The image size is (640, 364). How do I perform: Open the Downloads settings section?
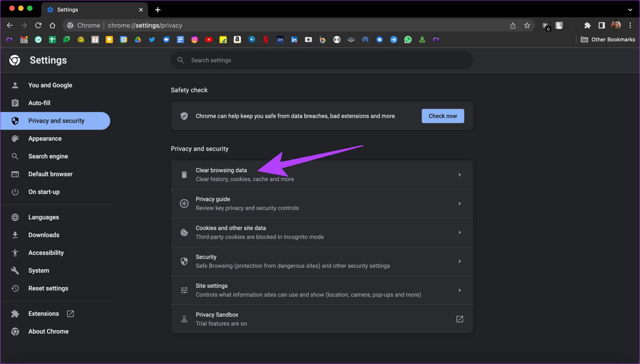click(44, 235)
